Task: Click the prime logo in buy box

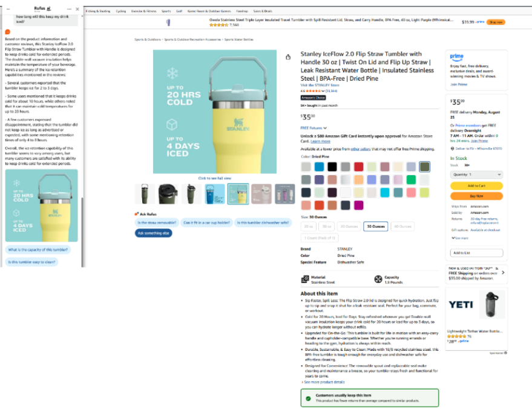Action: [x=457, y=56]
